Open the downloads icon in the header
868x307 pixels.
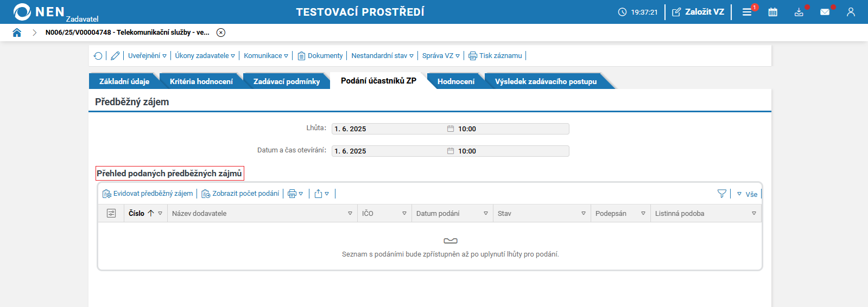point(799,12)
